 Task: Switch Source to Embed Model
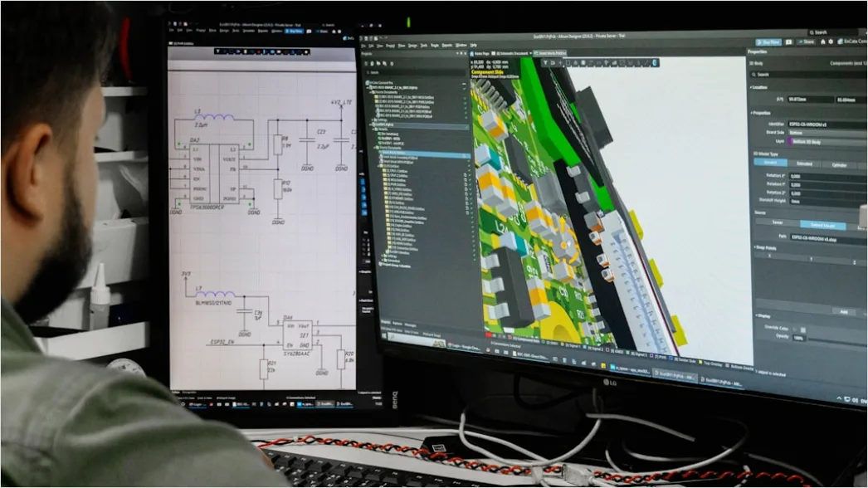pyautogui.click(x=822, y=226)
